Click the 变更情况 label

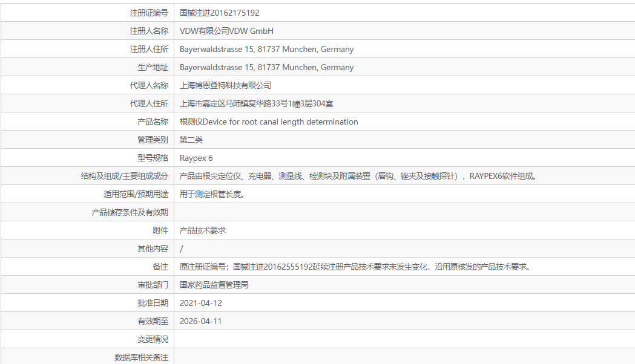(x=153, y=339)
